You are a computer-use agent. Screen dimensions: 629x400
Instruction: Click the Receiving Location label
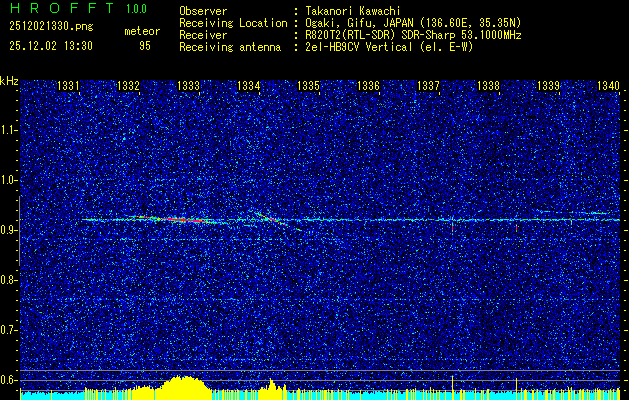233,23
